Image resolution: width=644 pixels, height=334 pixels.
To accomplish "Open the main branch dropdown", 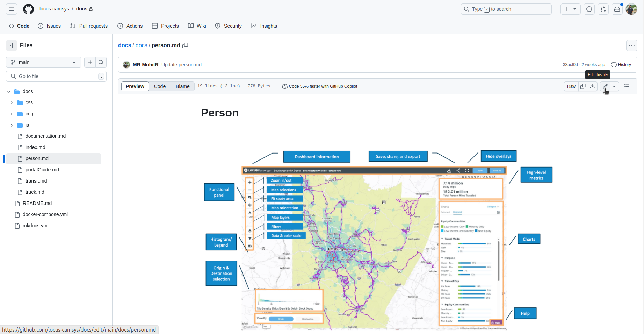I will pyautogui.click(x=44, y=62).
